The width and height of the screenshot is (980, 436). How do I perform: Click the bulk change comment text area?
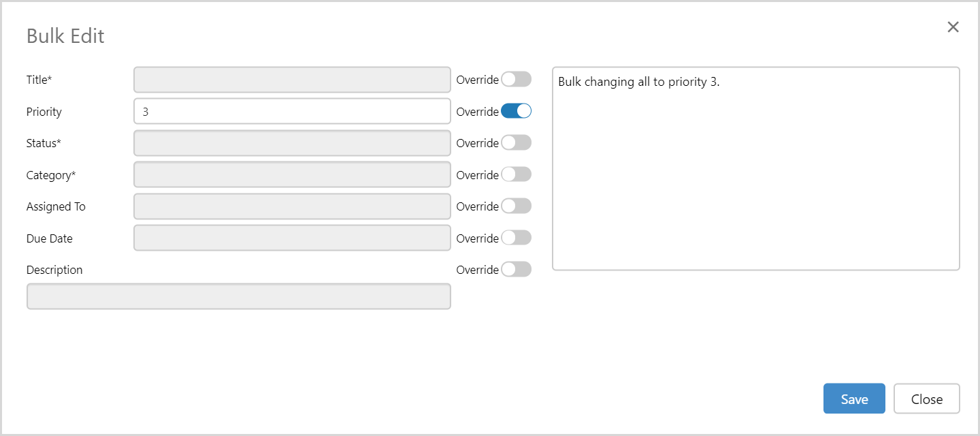755,168
